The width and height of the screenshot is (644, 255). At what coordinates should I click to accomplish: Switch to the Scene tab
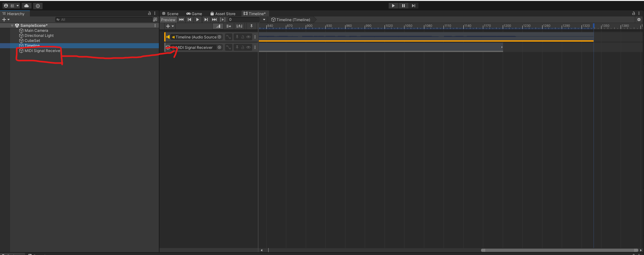tap(170, 14)
